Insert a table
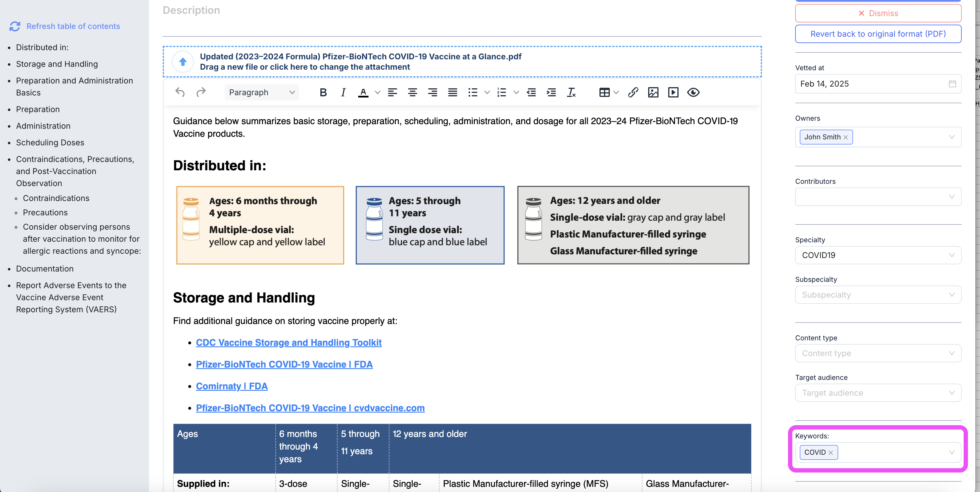980x492 pixels. [605, 92]
